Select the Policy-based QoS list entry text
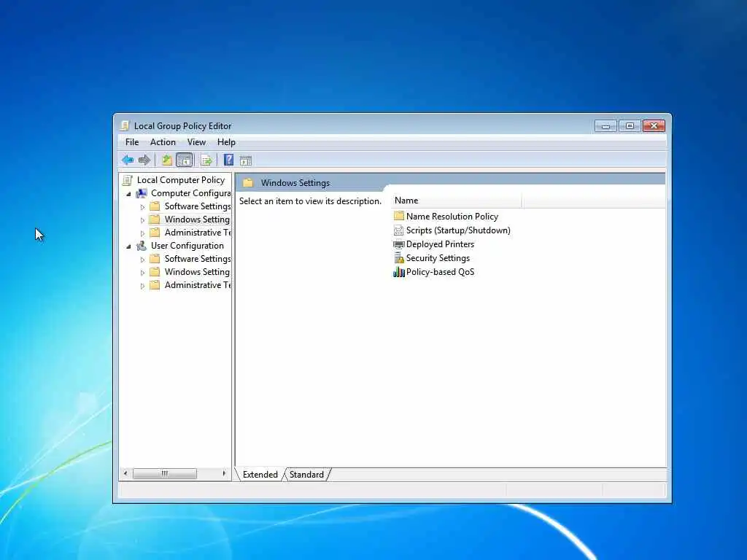Image resolution: width=747 pixels, height=560 pixels. coord(440,272)
